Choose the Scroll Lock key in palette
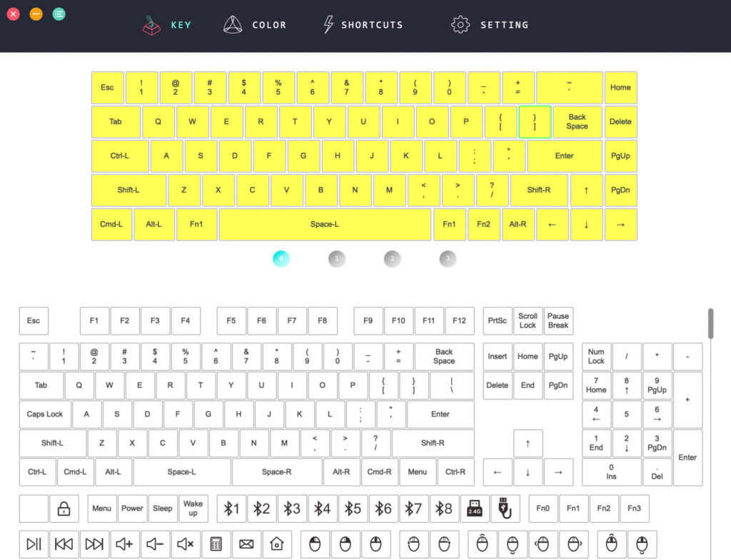Screen dimensions: 731x560 pos(528,320)
